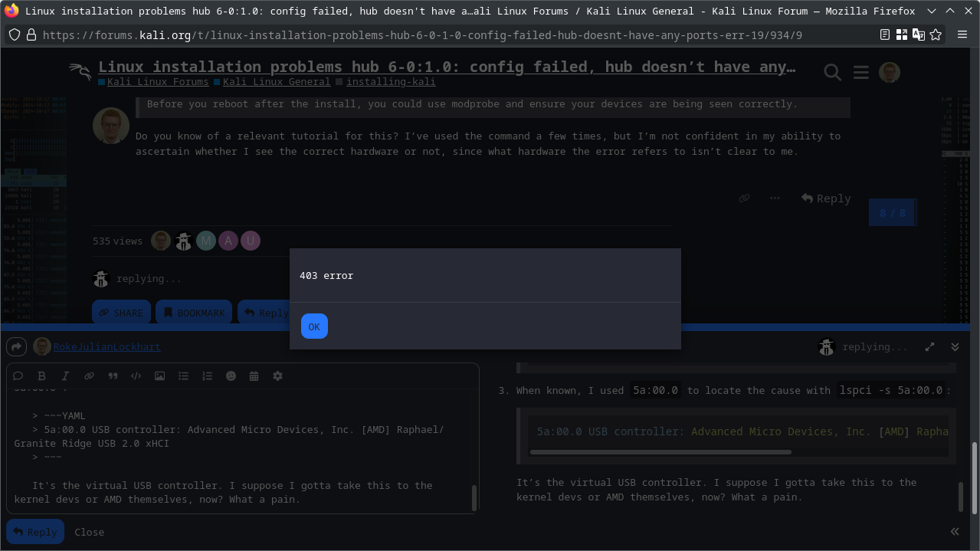This screenshot has width=980, height=551.
Task: Toggle the numbered list formatting
Action: click(x=207, y=376)
